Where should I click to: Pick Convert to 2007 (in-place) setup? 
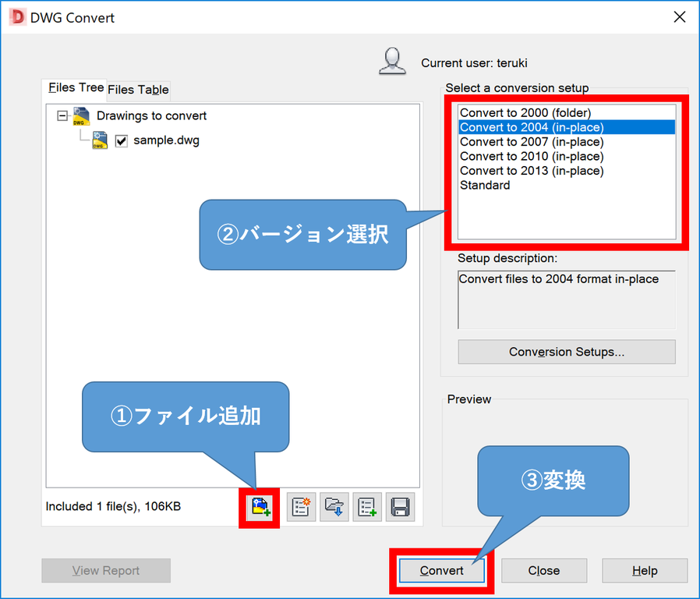[x=567, y=142]
